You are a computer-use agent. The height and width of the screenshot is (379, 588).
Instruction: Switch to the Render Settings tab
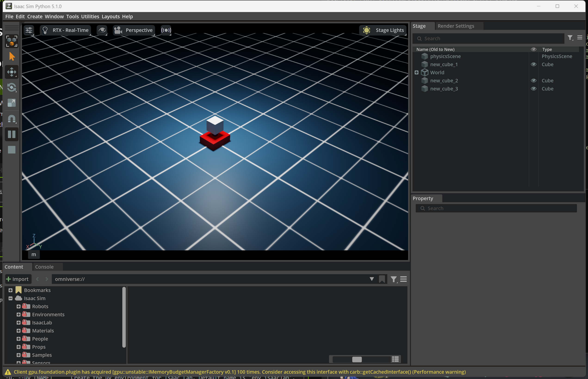456,26
